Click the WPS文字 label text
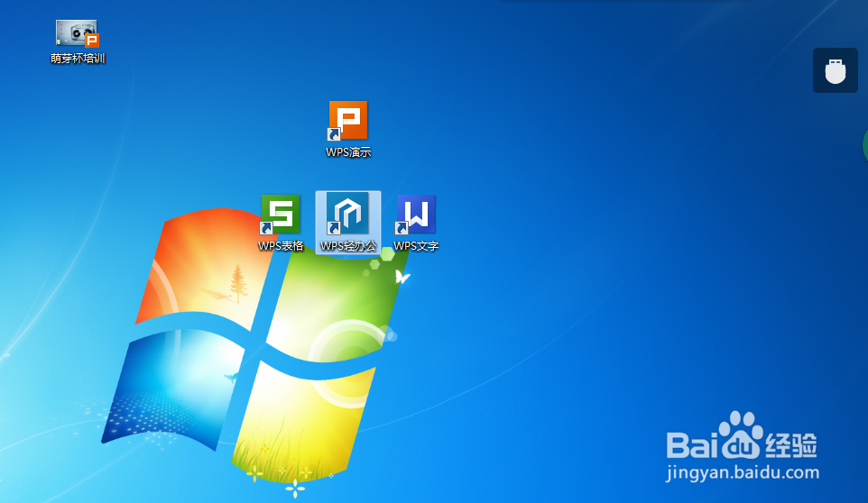868x503 pixels. (416, 246)
